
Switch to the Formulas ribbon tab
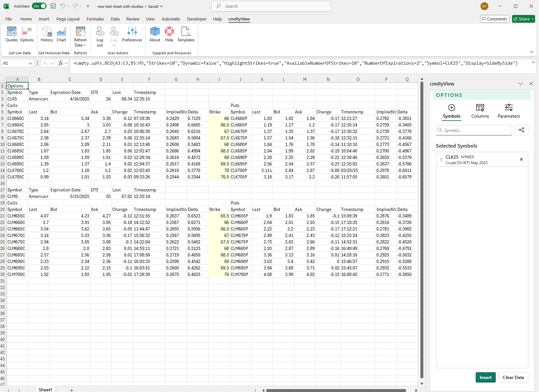pos(95,19)
